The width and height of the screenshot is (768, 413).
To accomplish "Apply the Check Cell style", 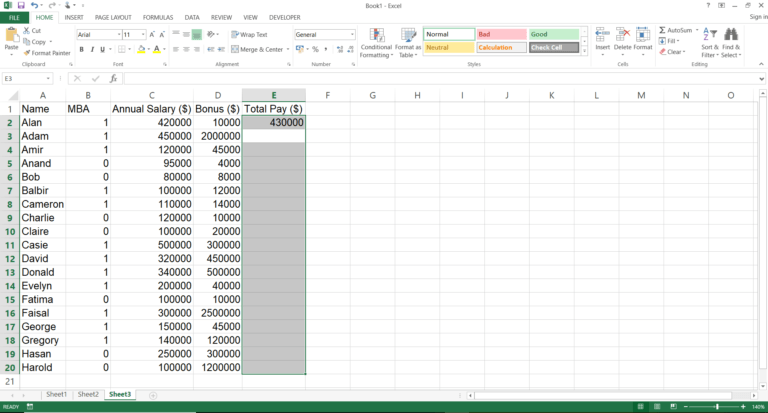I will [554, 48].
